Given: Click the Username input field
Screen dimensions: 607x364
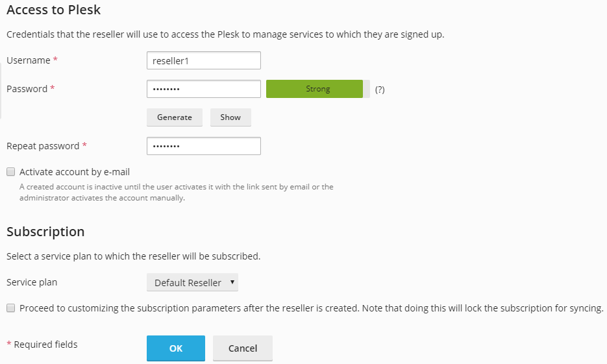Looking at the screenshot, I should (x=203, y=60).
